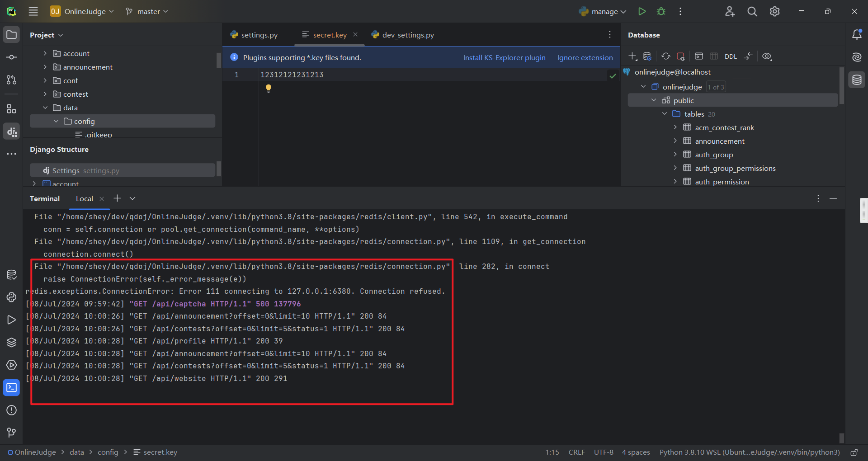Jump to source in Database toolbar
868x461 pixels.
pyautogui.click(x=748, y=56)
